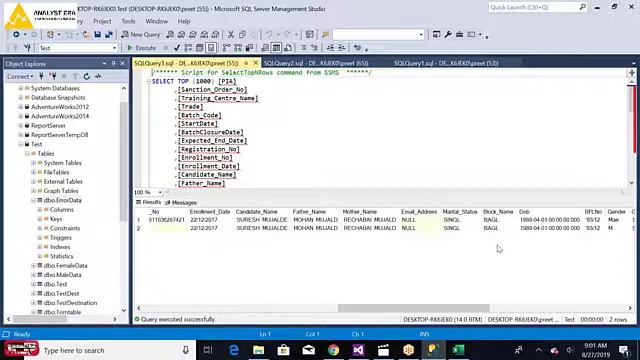Screen dimensions: 640x360
Task: Click the navigate Back circle icon
Action: point(16,35)
